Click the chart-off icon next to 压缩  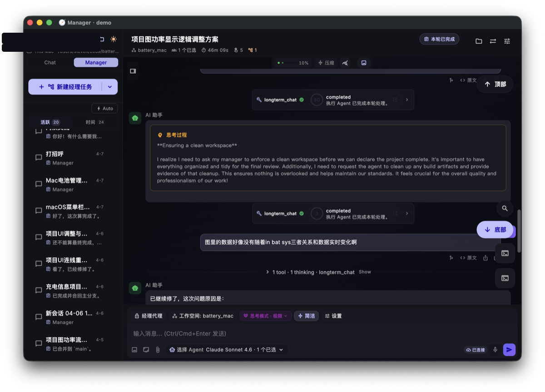345,63
